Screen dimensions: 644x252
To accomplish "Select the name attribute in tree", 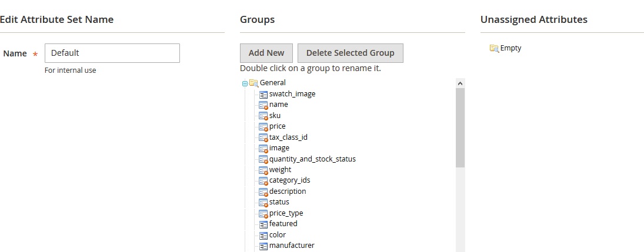I will coord(278,105).
